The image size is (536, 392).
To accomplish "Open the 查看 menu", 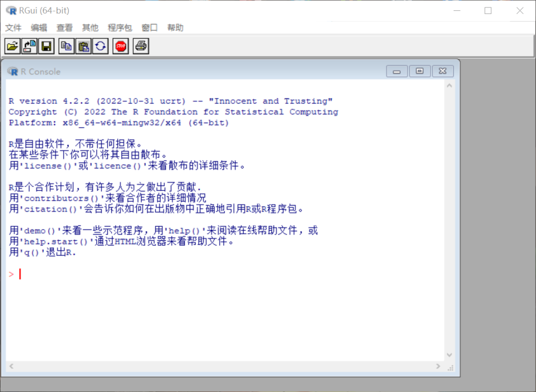I will pos(65,28).
